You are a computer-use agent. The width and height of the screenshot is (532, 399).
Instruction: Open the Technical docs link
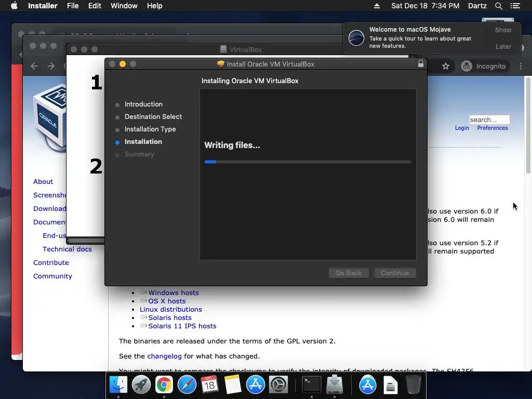coord(67,249)
